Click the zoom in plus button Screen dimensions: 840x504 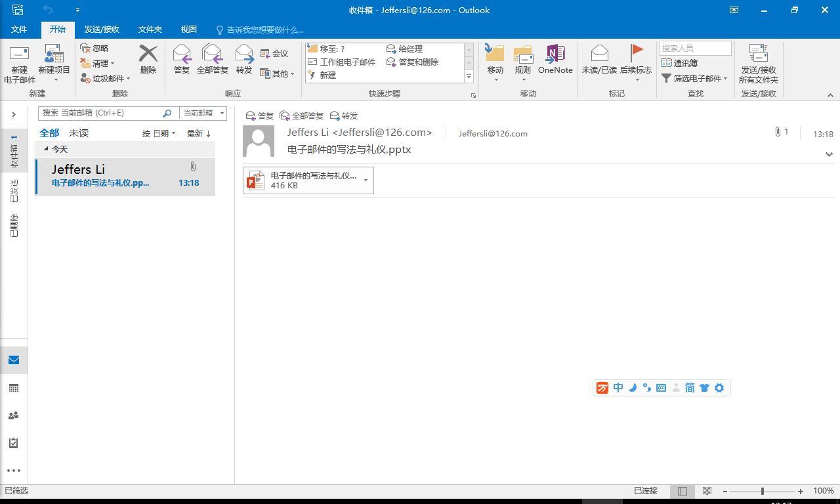tap(801, 491)
